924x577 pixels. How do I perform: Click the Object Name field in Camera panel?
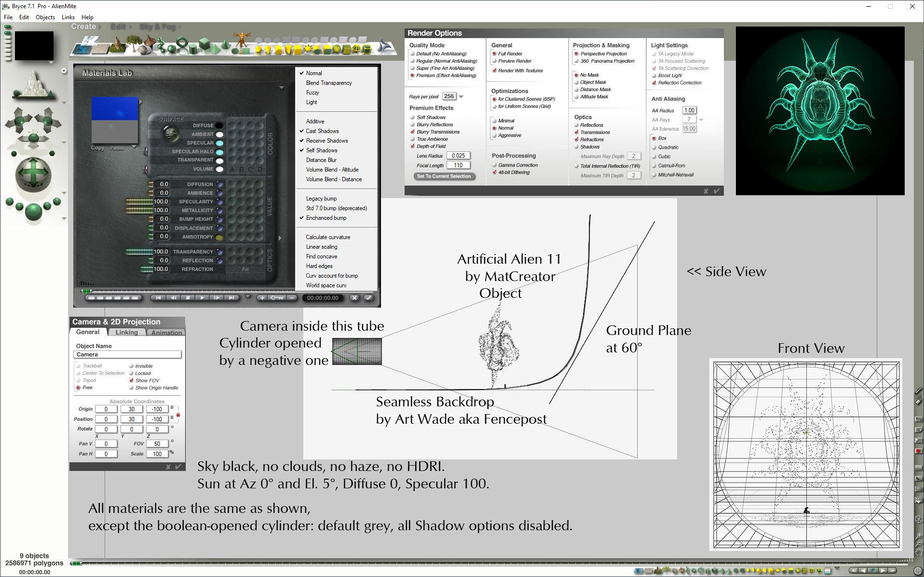tap(127, 355)
